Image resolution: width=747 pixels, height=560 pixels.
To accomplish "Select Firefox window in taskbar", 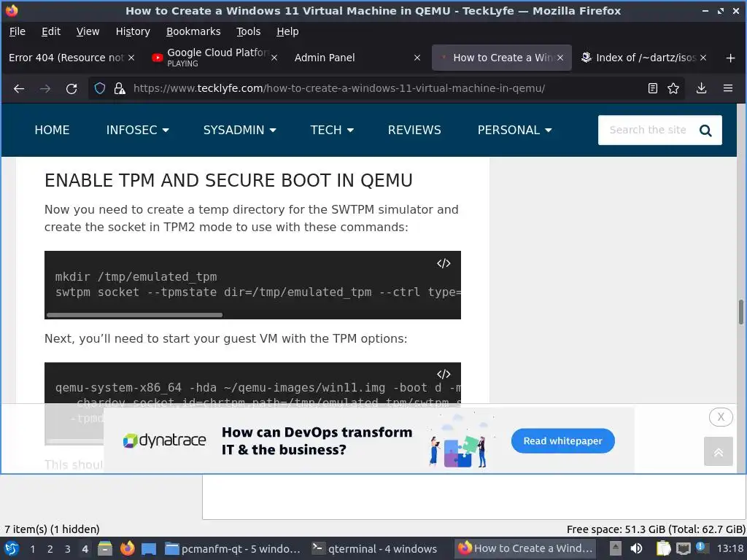I will (525, 548).
